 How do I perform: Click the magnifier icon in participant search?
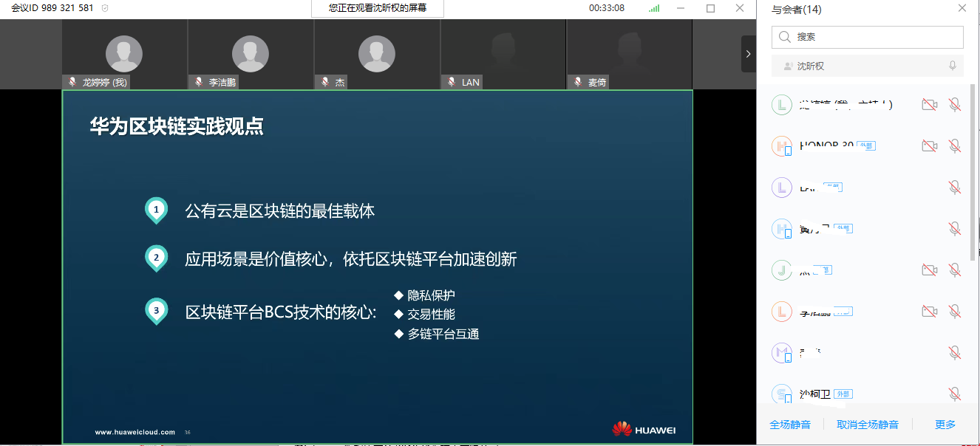(x=785, y=37)
